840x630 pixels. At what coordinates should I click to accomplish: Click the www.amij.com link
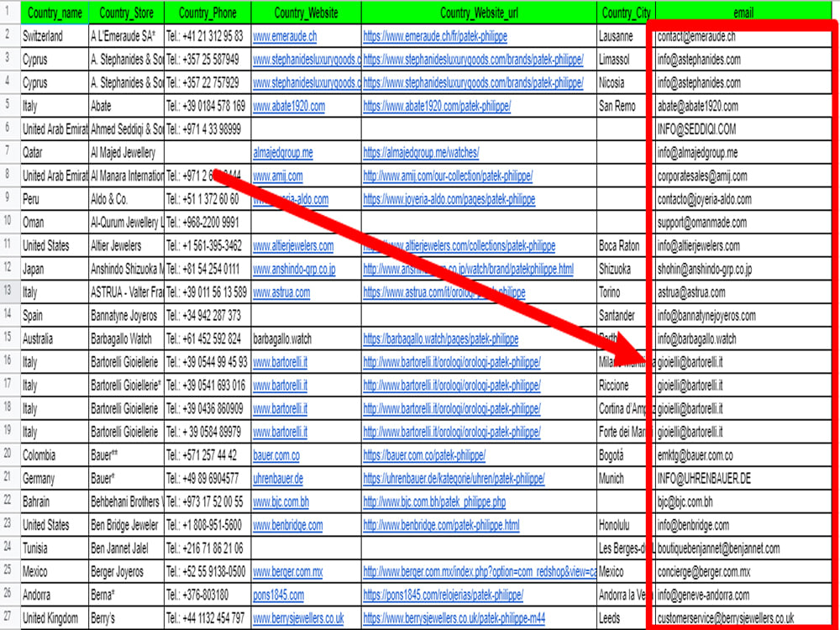(x=277, y=176)
